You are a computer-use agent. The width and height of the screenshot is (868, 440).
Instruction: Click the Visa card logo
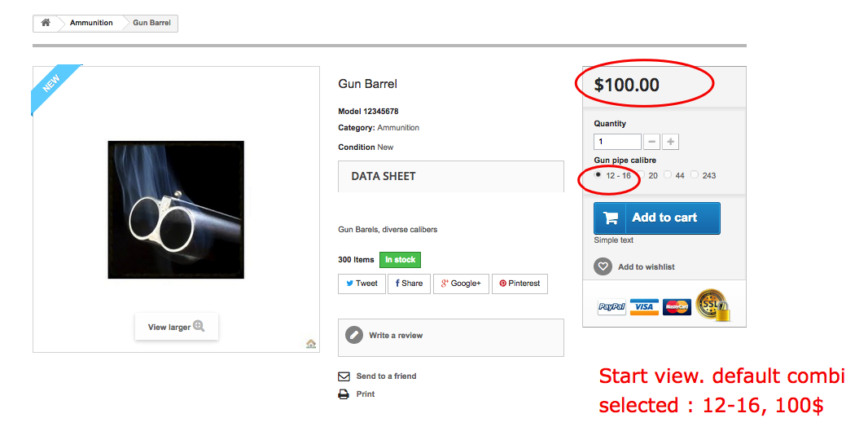tap(644, 307)
